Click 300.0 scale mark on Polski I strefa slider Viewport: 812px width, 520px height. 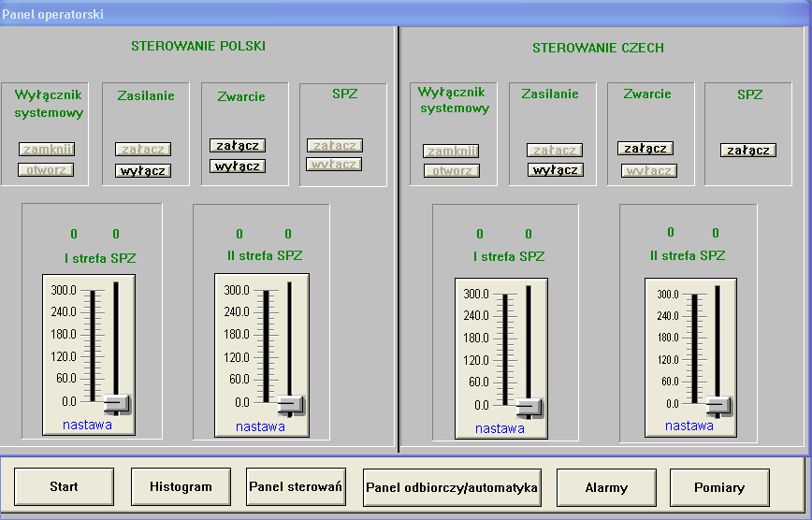point(64,290)
